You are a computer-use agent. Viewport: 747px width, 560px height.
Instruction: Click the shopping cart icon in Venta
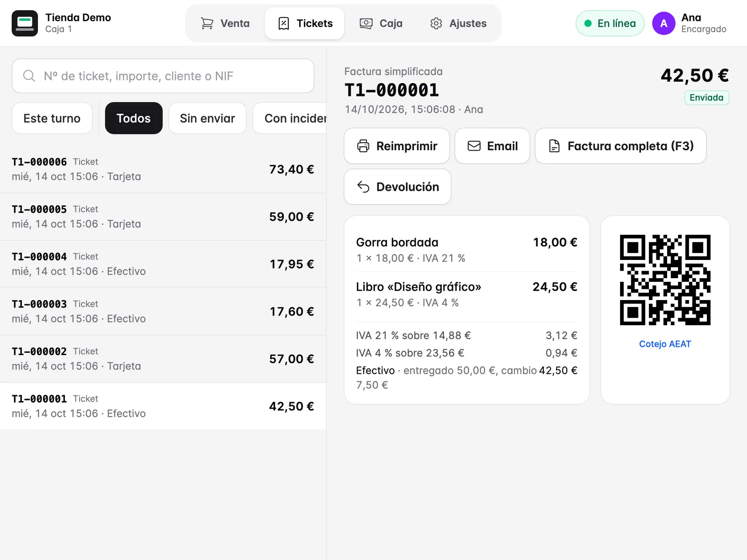(x=207, y=23)
